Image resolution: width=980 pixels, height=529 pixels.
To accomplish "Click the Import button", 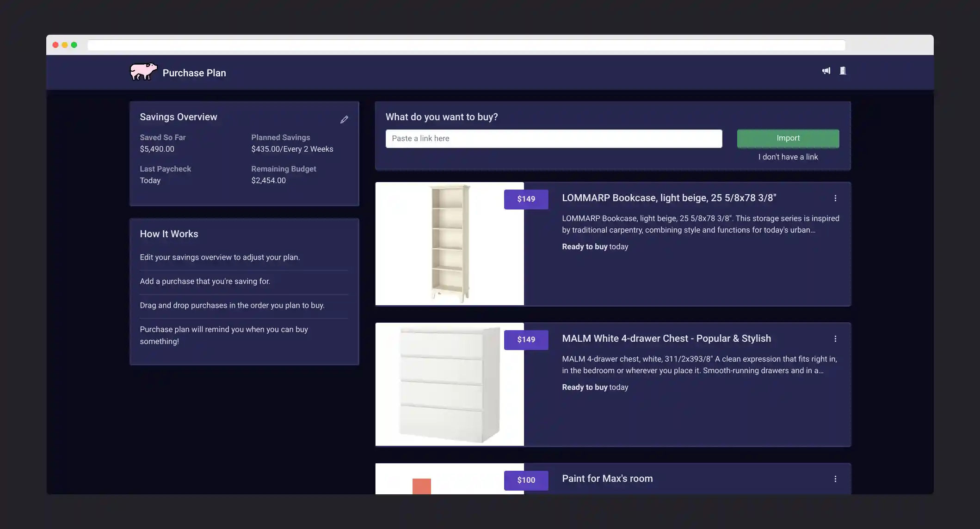I will point(788,138).
